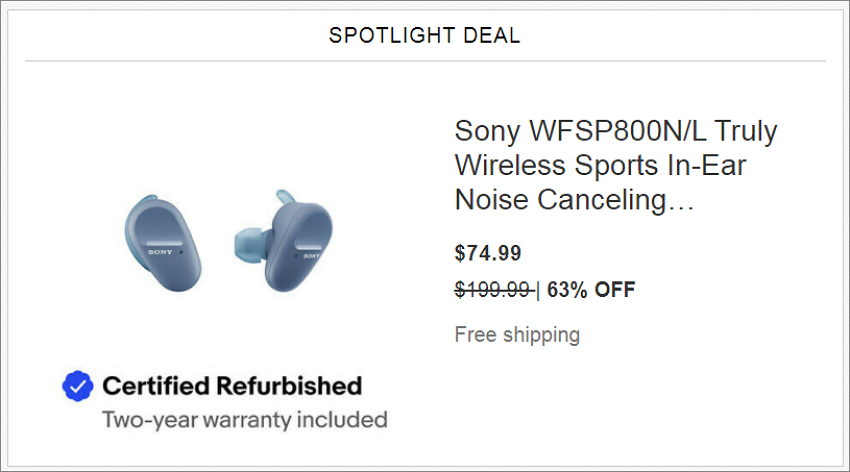Click the $74.99 sale price
Screen dimensions: 850x472
pos(488,253)
